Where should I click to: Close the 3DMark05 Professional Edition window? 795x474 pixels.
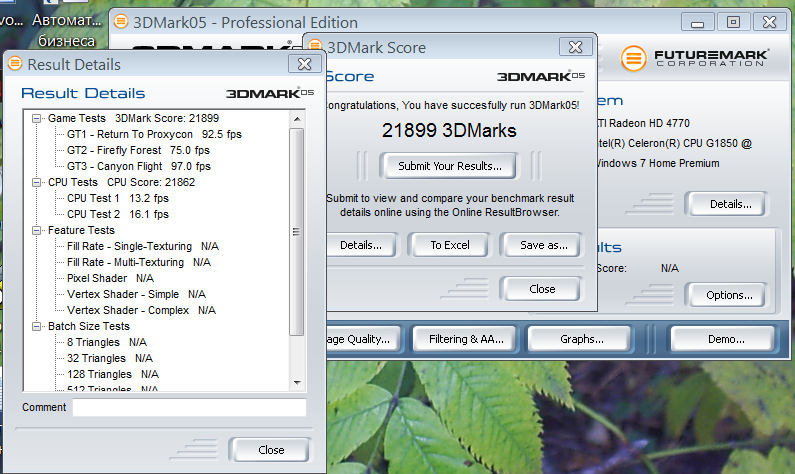tap(770, 22)
